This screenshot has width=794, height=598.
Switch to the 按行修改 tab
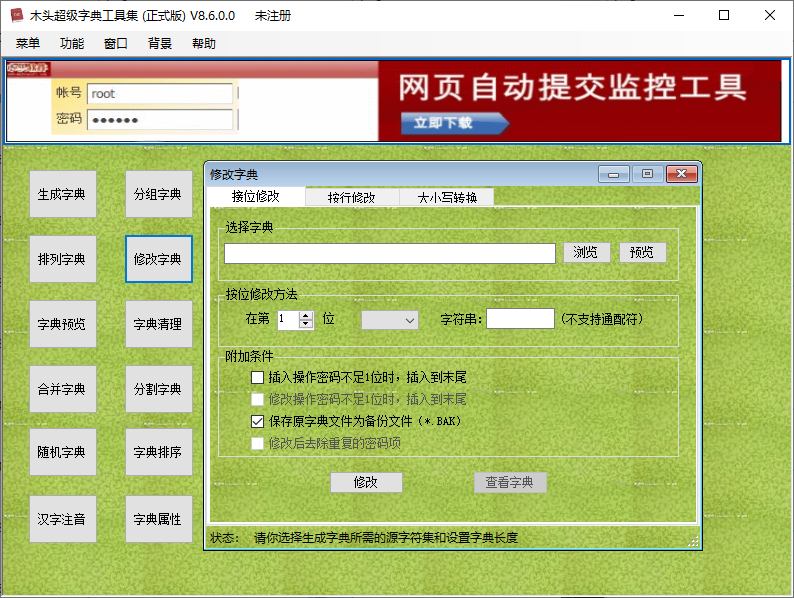click(x=351, y=197)
